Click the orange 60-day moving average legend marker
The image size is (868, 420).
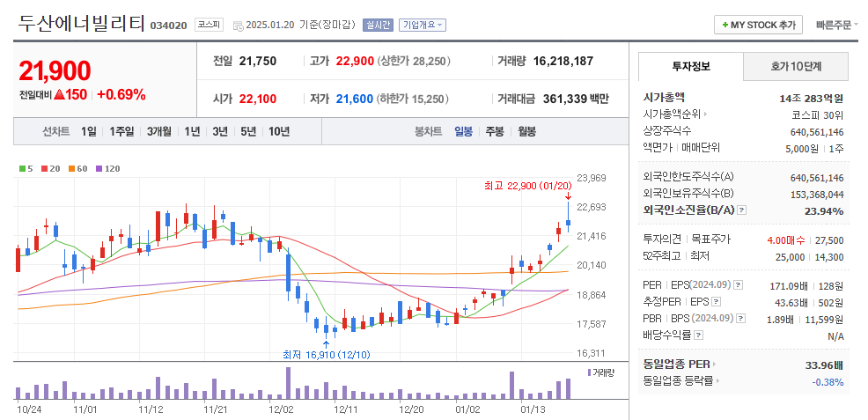tap(72, 169)
